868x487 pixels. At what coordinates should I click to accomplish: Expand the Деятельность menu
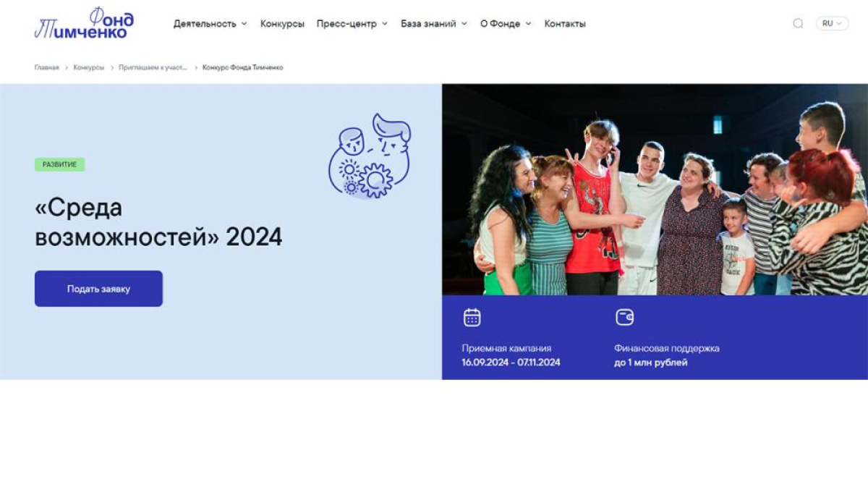pos(210,24)
